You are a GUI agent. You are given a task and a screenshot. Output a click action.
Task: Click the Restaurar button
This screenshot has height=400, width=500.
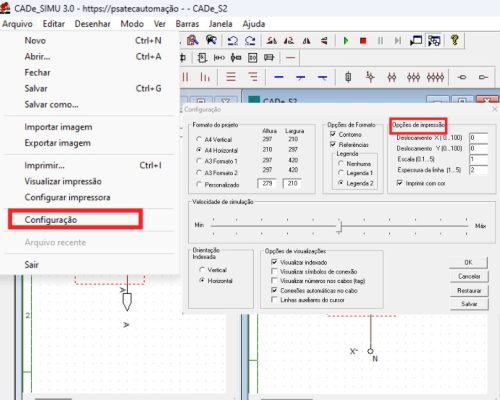point(469,290)
